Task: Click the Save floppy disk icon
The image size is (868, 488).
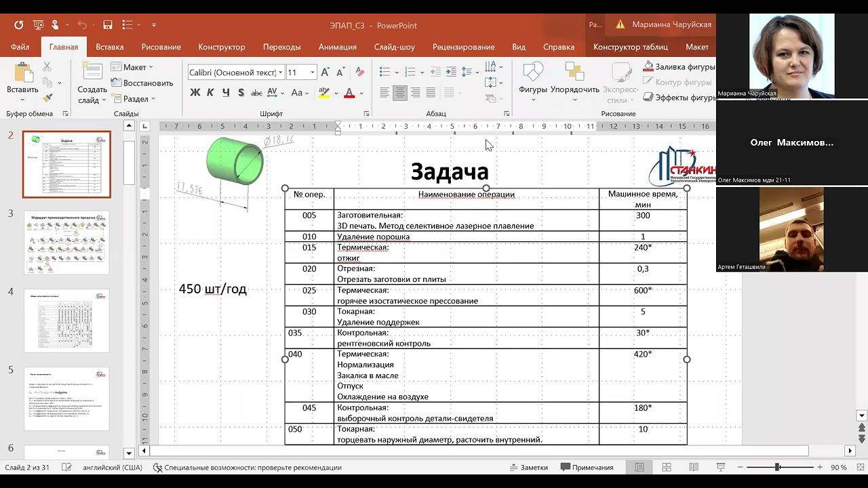Action: click(x=107, y=25)
